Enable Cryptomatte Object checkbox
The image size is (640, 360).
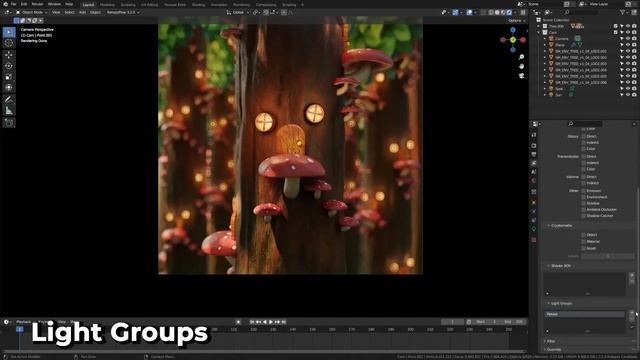click(x=584, y=235)
